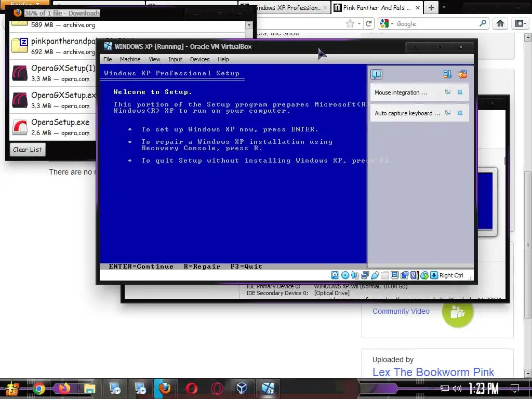The image size is (532, 399).
Task: Click the volume speaker tray icon
Action: pyautogui.click(x=457, y=389)
